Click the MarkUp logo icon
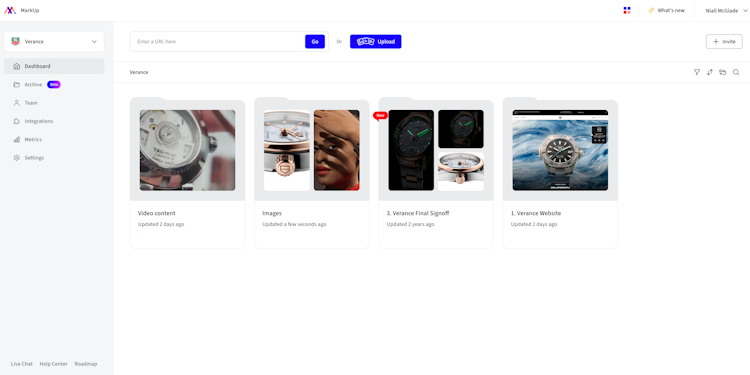This screenshot has width=750, height=375. tap(10, 11)
